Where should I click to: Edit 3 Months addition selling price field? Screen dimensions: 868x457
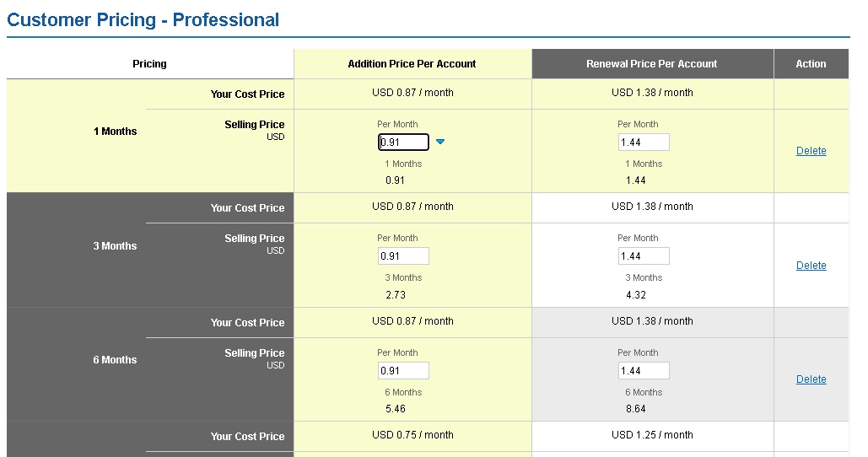403,256
